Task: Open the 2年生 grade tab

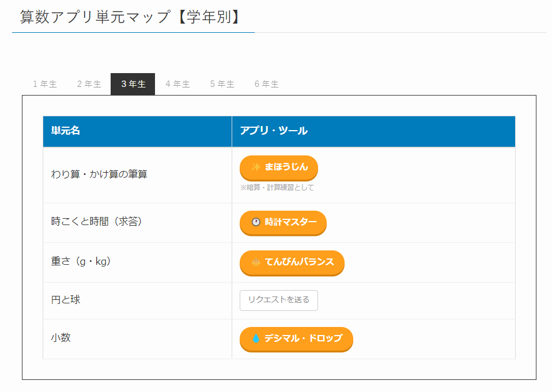Action: [x=89, y=84]
